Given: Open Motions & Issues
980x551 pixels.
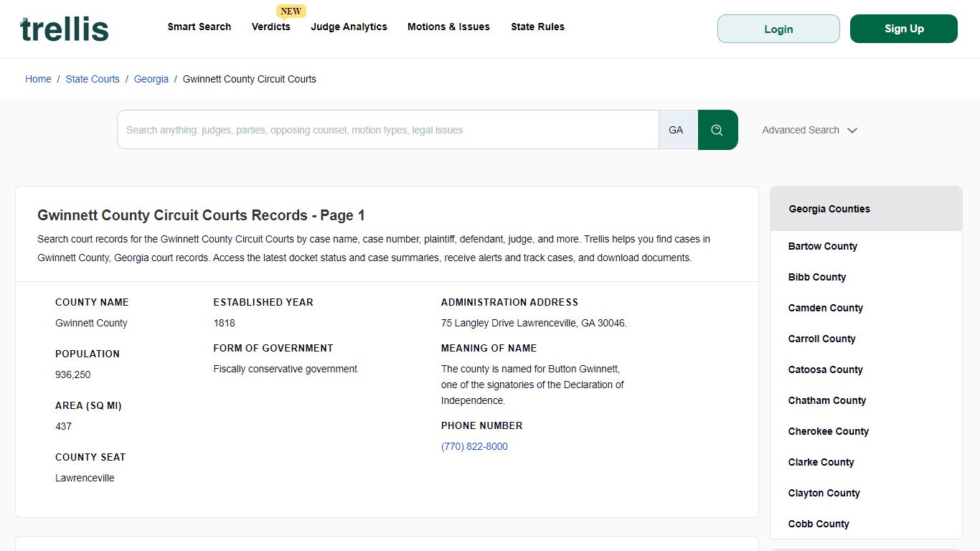Looking at the screenshot, I should point(448,27).
